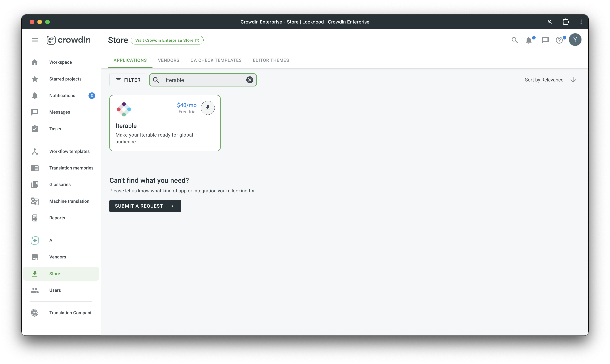The height and width of the screenshot is (364, 610).
Task: Focus the iterable search input field
Action: point(203,80)
